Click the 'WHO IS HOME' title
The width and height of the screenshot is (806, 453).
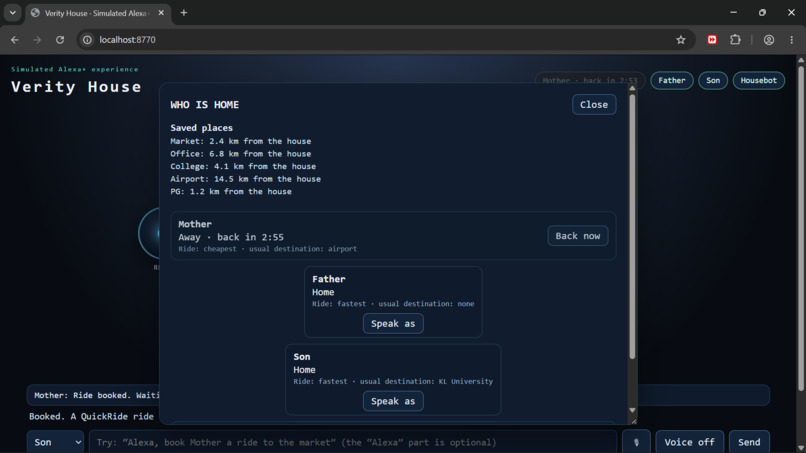(205, 105)
